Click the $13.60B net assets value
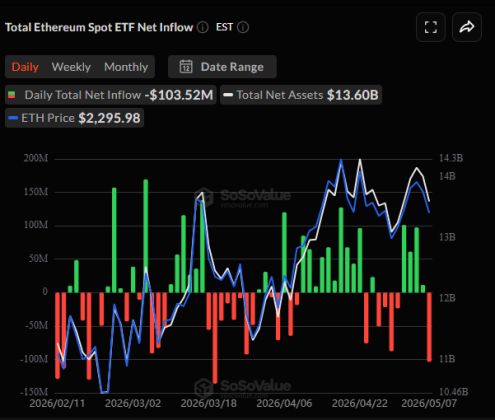The image size is (495, 420). (353, 95)
